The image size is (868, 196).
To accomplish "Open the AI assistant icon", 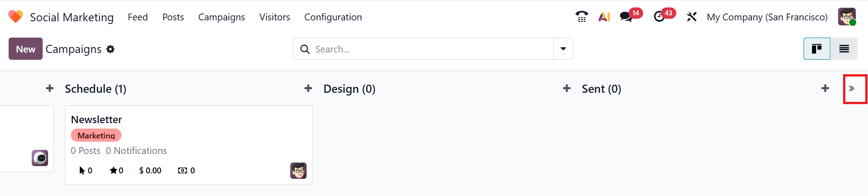I will (604, 17).
